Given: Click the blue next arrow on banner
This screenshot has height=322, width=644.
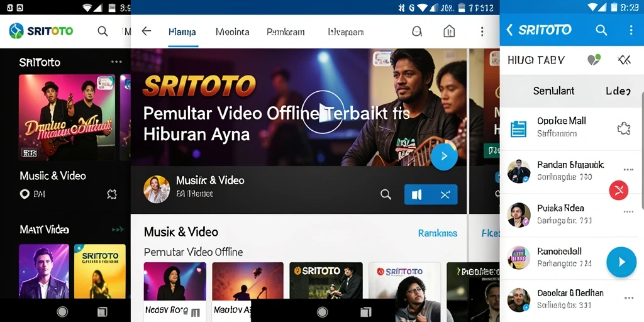Looking at the screenshot, I should (x=445, y=157).
